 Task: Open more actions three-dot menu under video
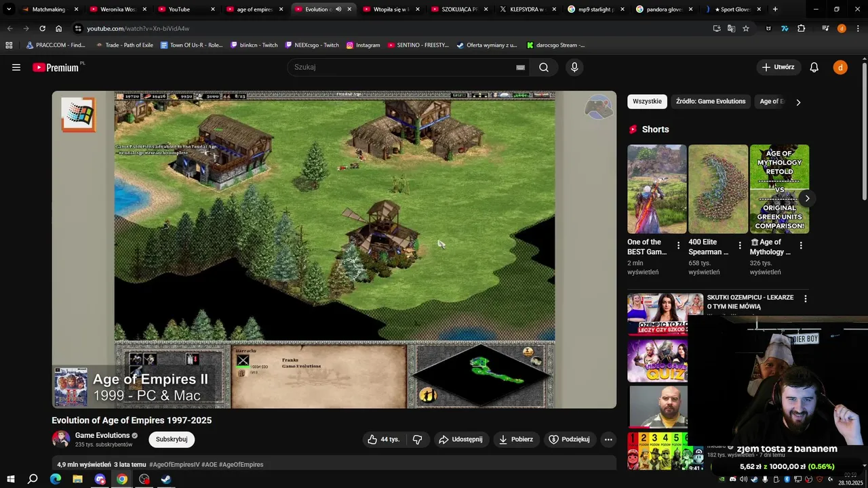click(608, 439)
